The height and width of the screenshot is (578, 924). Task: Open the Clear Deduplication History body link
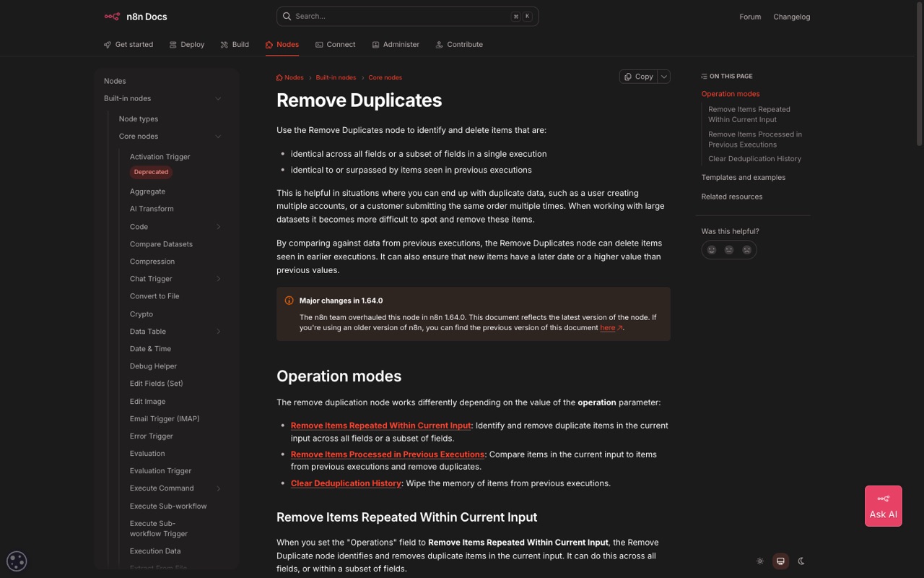point(346,483)
